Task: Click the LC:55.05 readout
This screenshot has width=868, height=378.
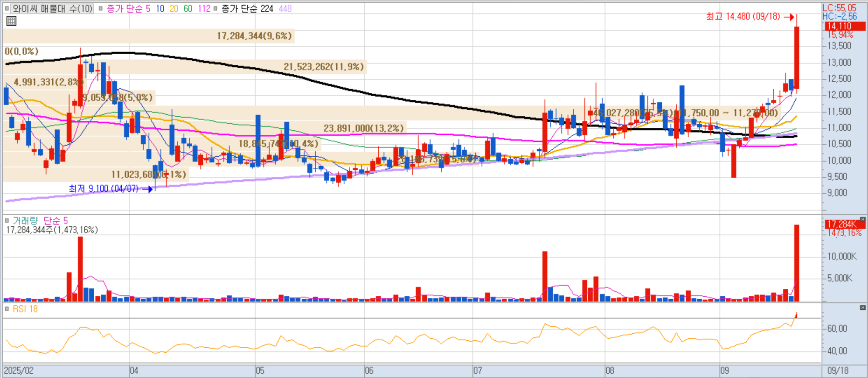Action: coord(840,8)
